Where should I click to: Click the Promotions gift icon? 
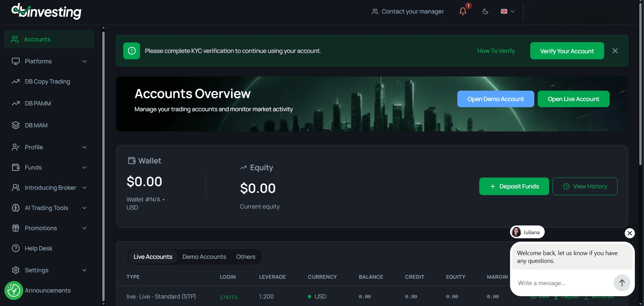pos(16,228)
